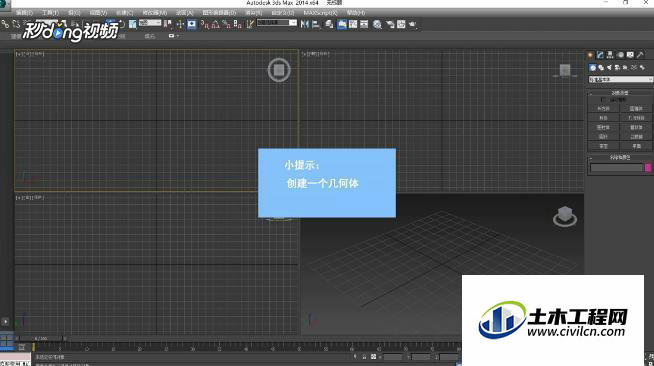Open the left viewport label menu
Screen dimensions: 654x366
(30, 197)
